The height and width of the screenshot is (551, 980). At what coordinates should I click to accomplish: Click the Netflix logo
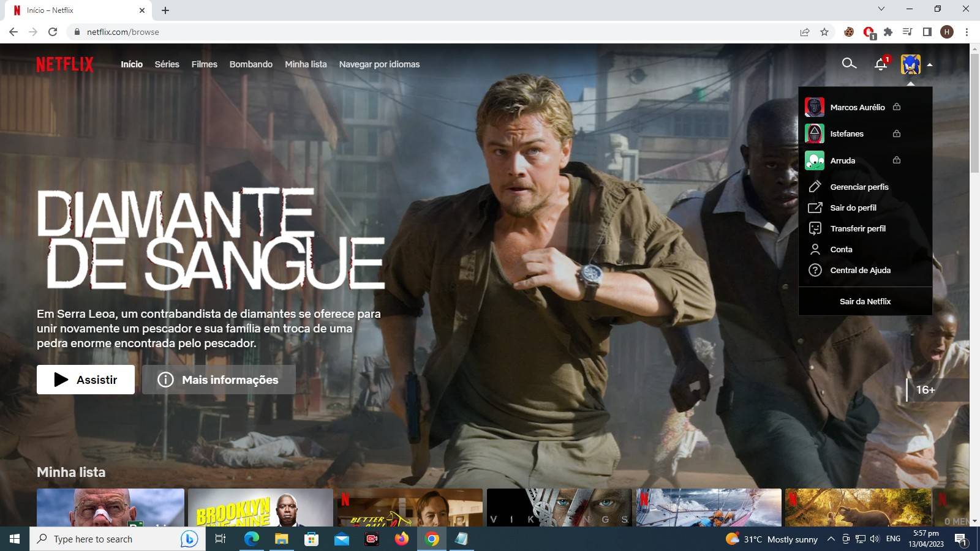[65, 64]
